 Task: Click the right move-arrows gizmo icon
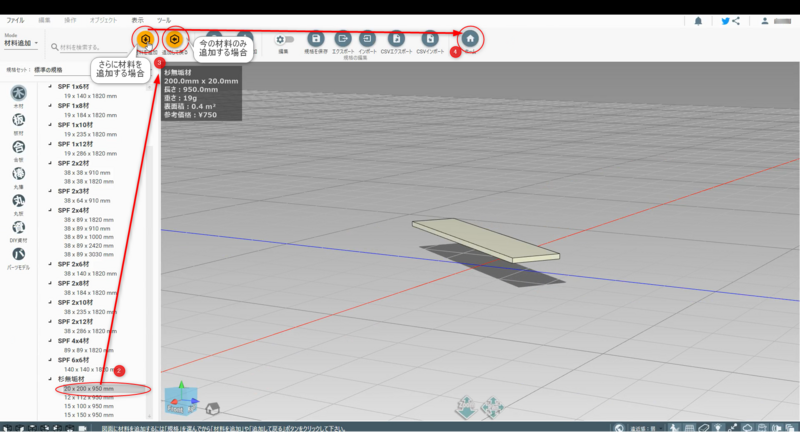[492, 407]
